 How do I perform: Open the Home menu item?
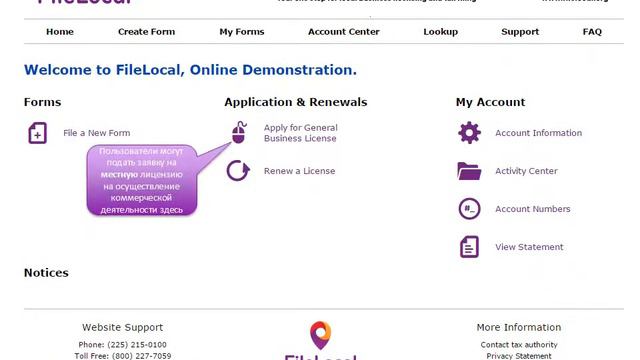tap(60, 31)
